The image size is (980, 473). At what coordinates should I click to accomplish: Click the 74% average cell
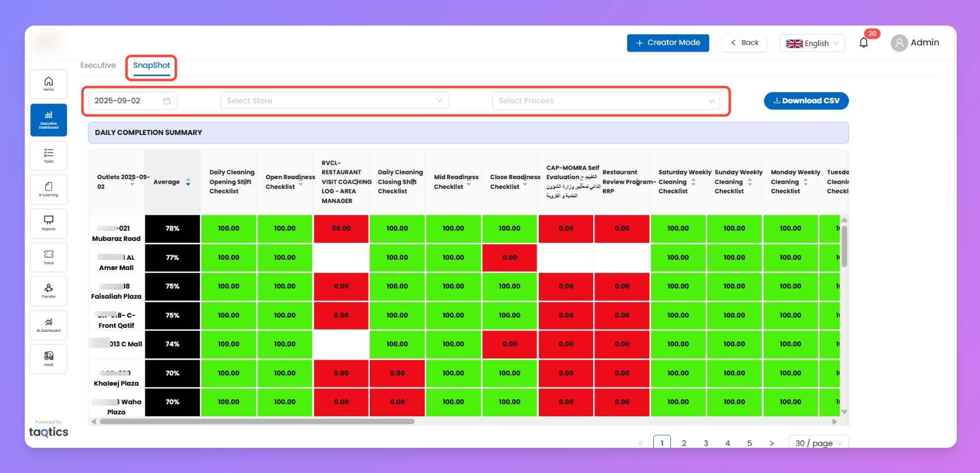tap(172, 344)
